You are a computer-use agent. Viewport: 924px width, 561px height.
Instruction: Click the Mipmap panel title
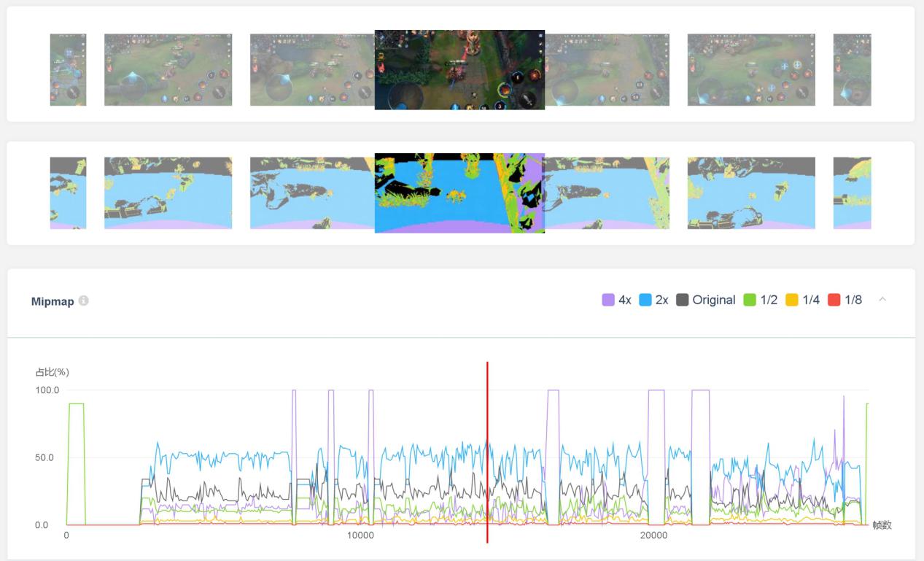(53, 301)
